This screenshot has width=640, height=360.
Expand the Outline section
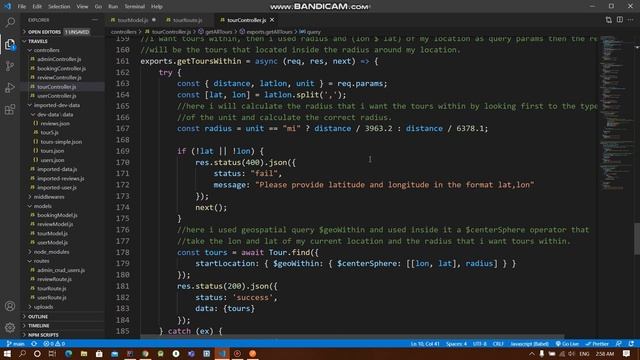pyautogui.click(x=38, y=317)
